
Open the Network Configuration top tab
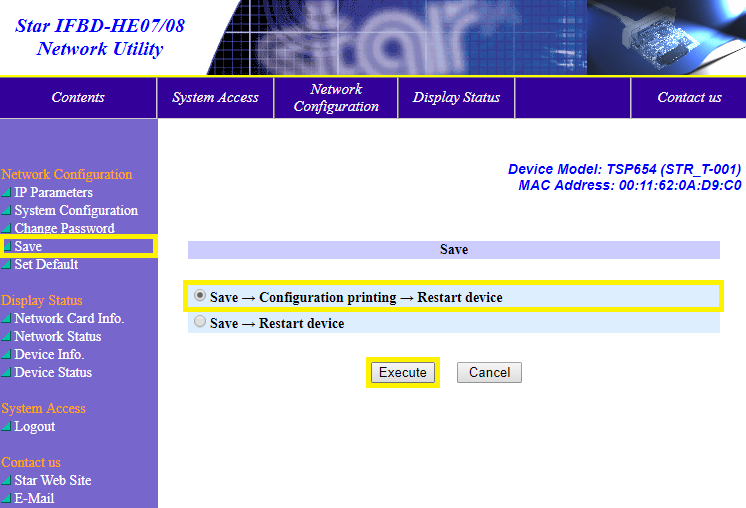click(x=336, y=98)
